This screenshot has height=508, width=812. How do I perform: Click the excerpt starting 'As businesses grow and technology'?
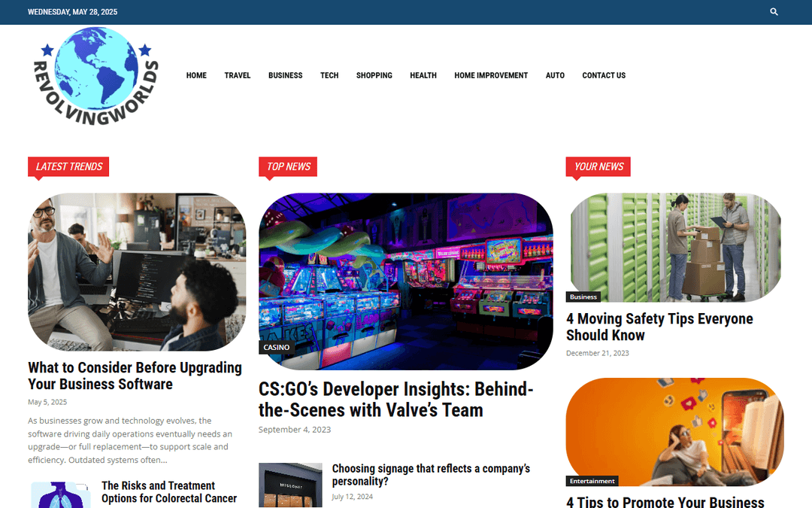(130, 440)
